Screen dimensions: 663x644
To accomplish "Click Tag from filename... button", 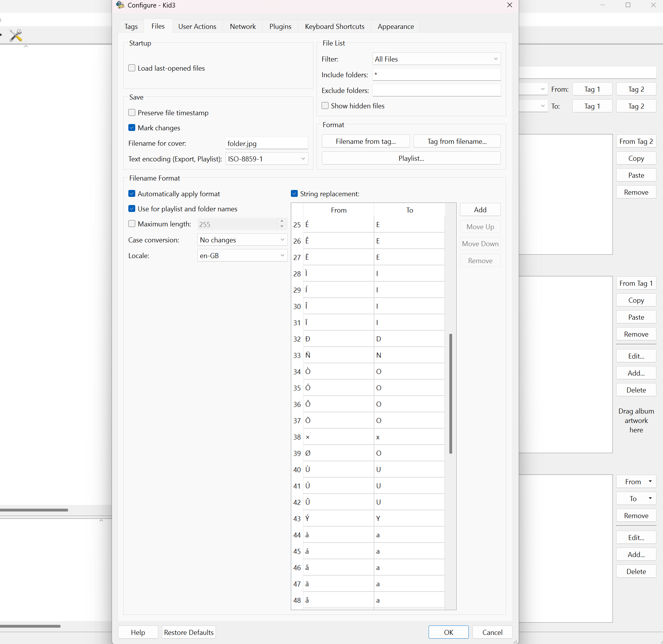I will coord(457,141).
